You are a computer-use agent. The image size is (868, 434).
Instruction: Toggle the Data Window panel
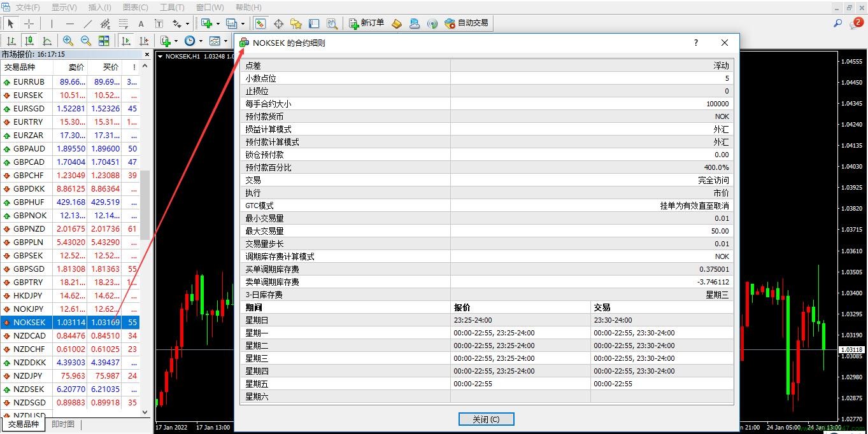pyautogui.click(x=278, y=24)
